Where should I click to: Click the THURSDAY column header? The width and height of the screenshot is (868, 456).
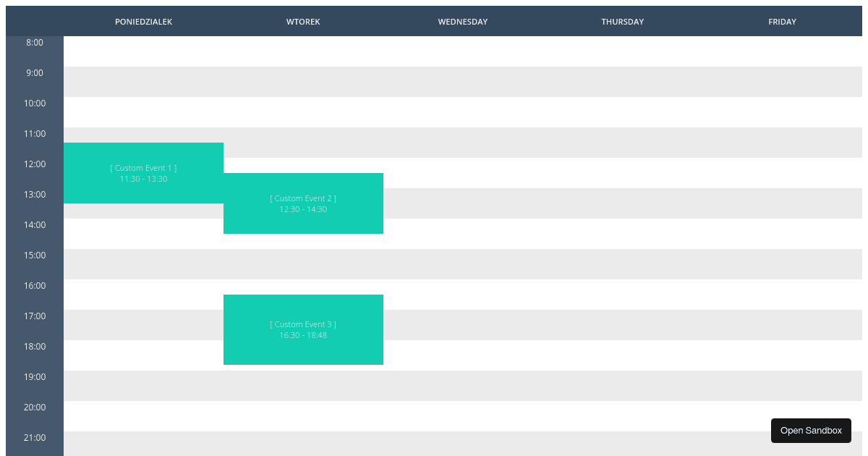click(622, 21)
